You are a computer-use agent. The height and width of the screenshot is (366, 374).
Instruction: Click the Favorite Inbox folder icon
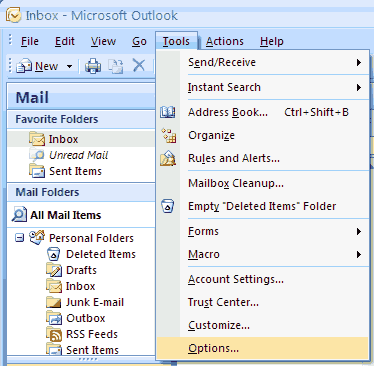37,139
